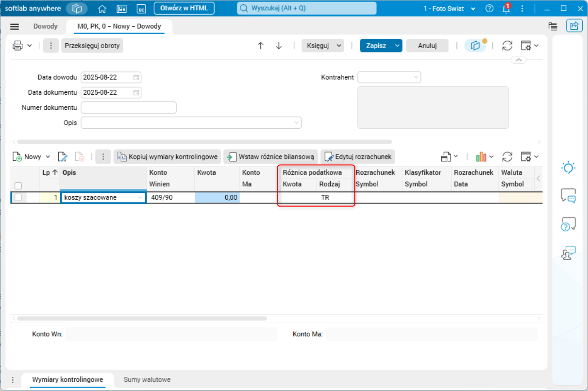Open bottom three-dot tab menu

pos(13,380)
